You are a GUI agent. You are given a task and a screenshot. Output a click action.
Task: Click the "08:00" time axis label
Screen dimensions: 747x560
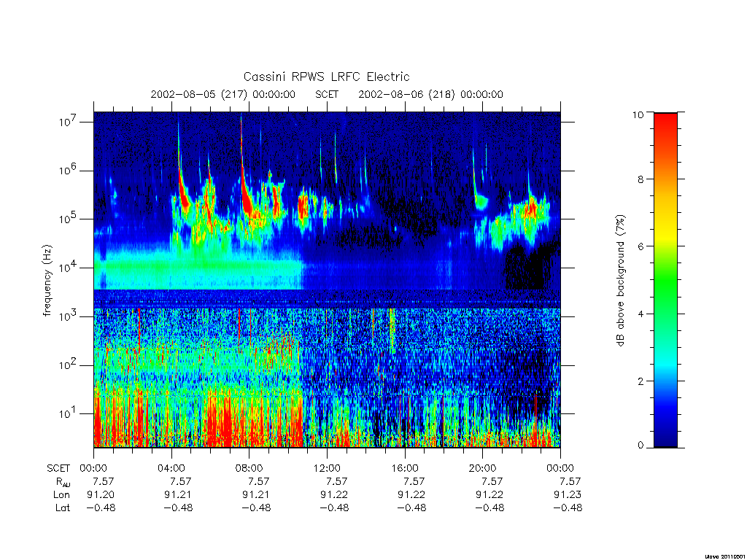click(x=249, y=468)
